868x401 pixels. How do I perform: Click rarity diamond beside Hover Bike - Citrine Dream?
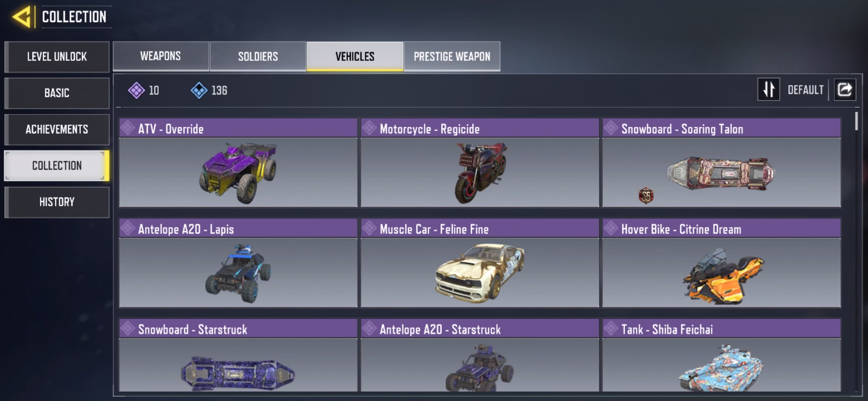(x=611, y=228)
